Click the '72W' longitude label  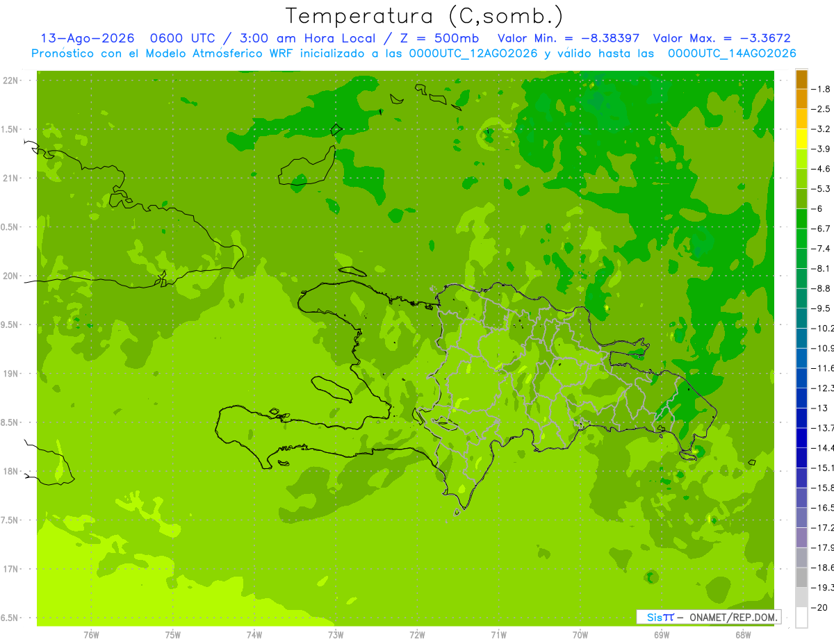point(417,634)
